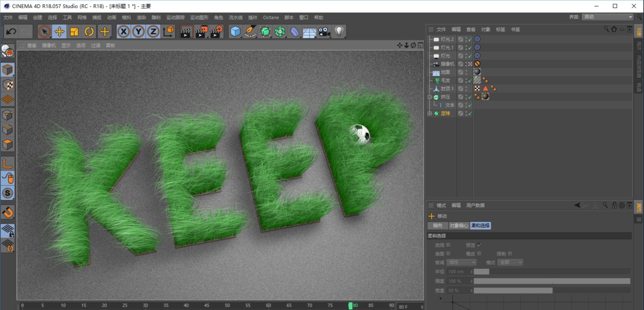Switch to Texture mode checkered cube

tap(7, 85)
